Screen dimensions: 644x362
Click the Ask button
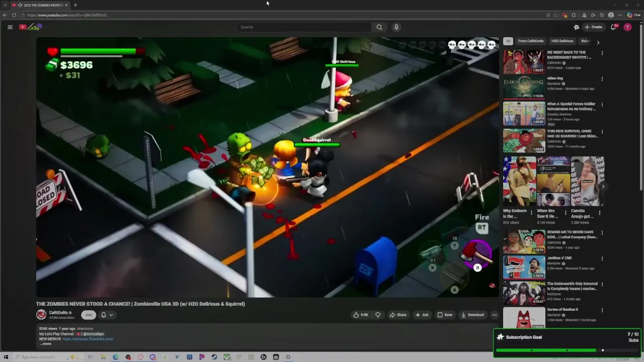(422, 315)
